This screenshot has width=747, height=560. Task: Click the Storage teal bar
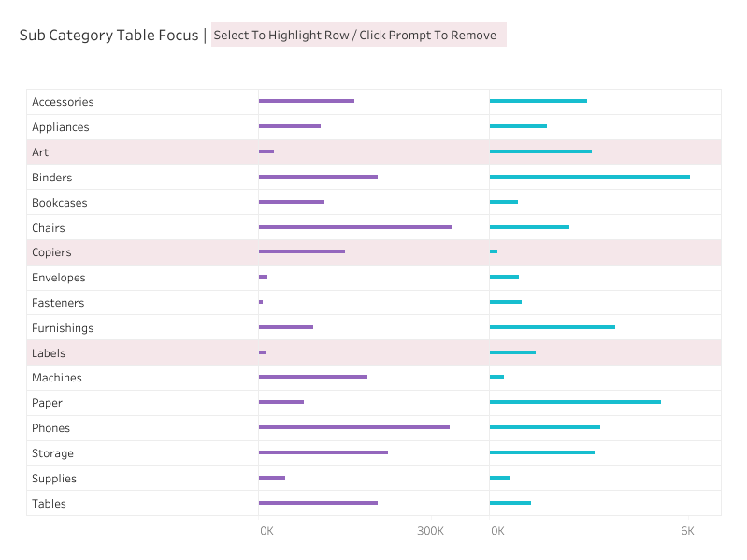click(x=541, y=452)
